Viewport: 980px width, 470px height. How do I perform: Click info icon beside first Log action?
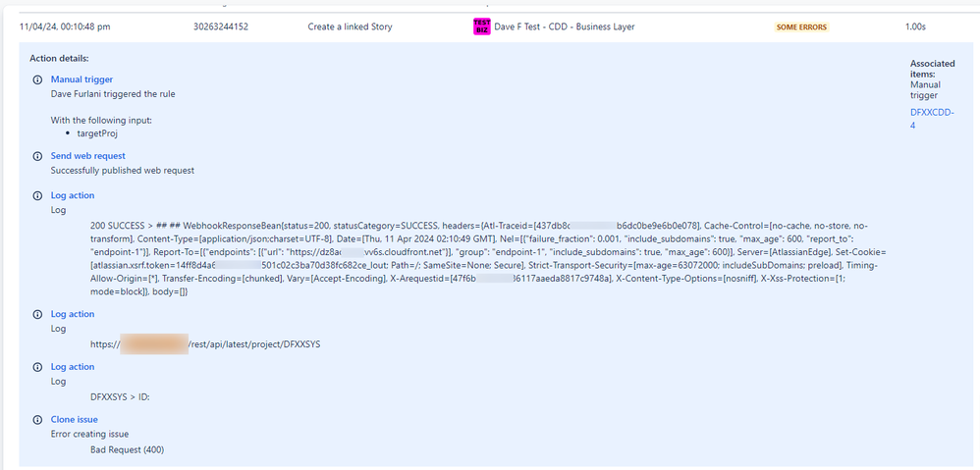[x=37, y=196]
